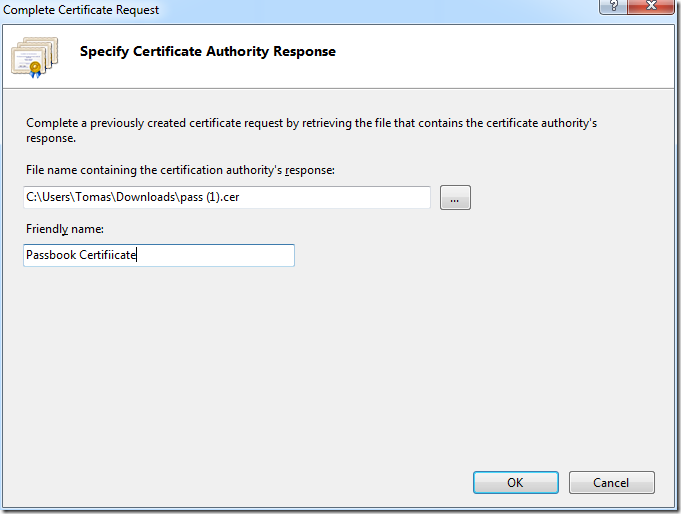This screenshot has height=514, width=681.
Task: Open file browser with the ellipsis button
Action: coord(455,198)
